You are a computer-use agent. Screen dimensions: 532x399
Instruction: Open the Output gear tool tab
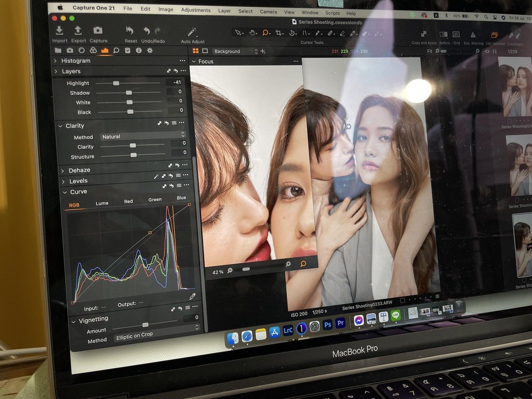(150, 51)
